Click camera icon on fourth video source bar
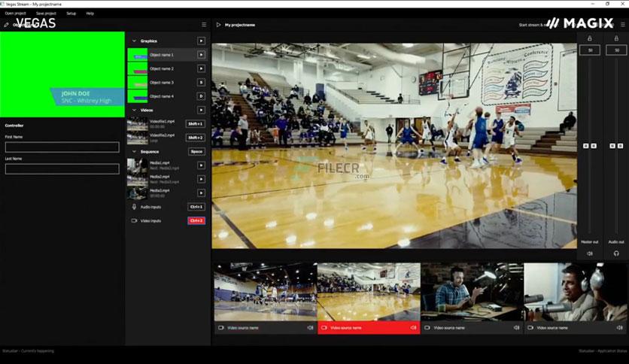Screen dimensions: 629x364 tap(530, 328)
